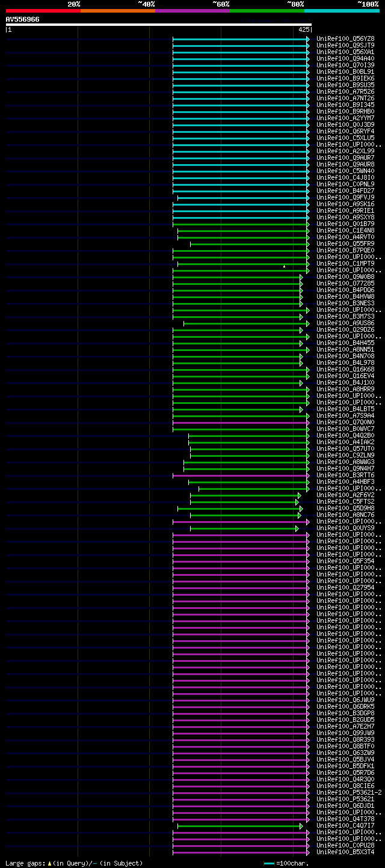
Task: Open hit UniRef100_A2YYM7
Action: [345, 118]
